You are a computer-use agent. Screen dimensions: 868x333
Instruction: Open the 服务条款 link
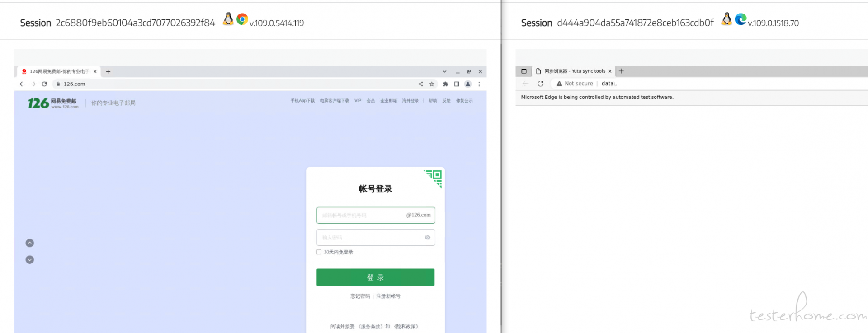click(x=371, y=327)
